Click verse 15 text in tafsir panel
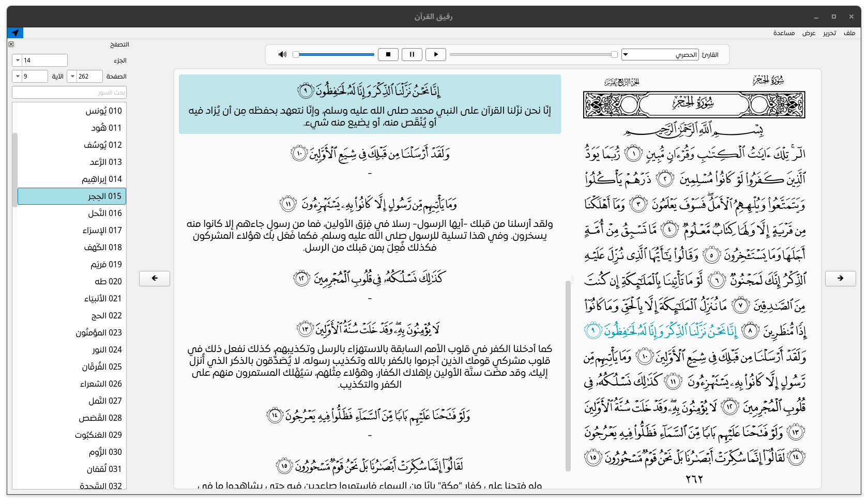Viewport: 868px width, 503px height. 370,466
